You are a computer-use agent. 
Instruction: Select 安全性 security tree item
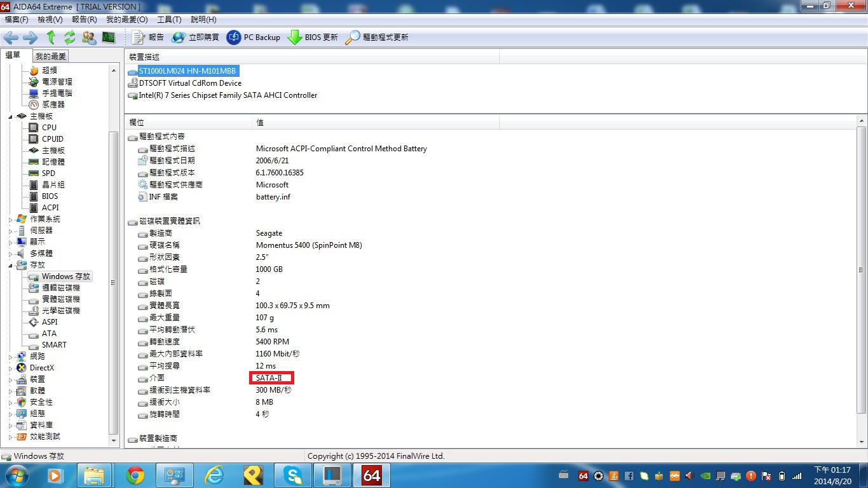coord(41,402)
